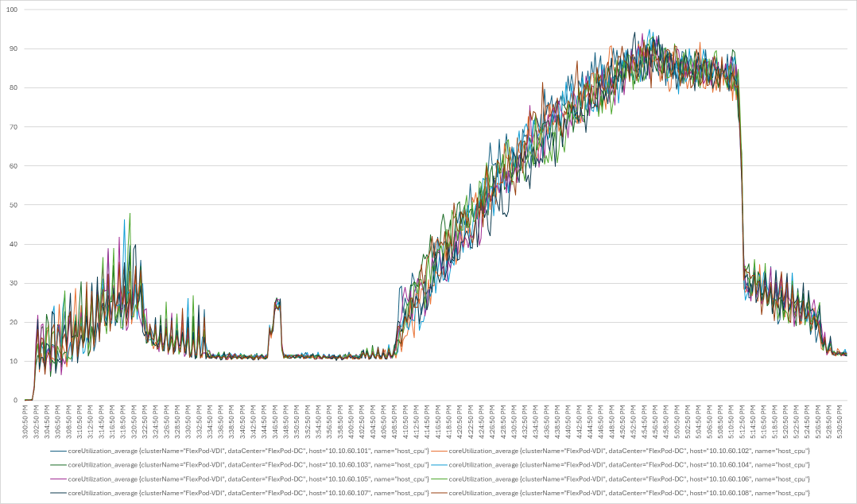Viewport: 857px width, 504px height.
Task: Select the legend entry for host 10.10.60.104
Action: point(622,465)
